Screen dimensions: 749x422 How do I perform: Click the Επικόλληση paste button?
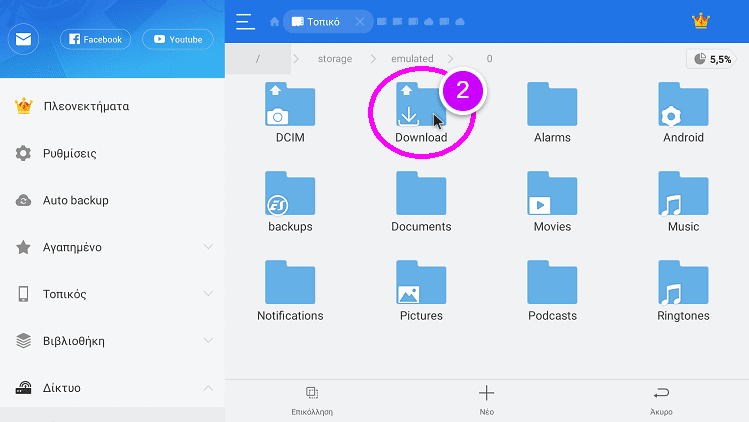(312, 400)
